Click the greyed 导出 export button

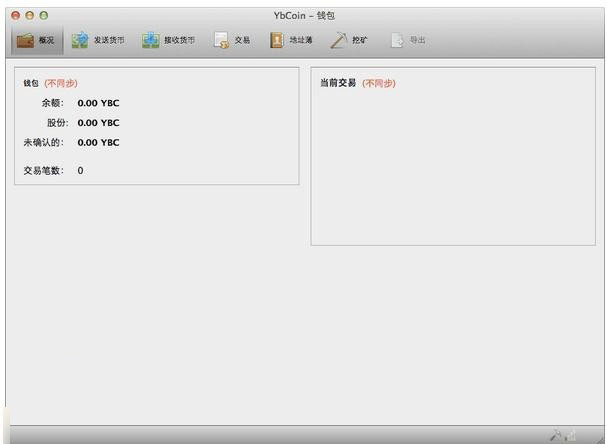408,40
